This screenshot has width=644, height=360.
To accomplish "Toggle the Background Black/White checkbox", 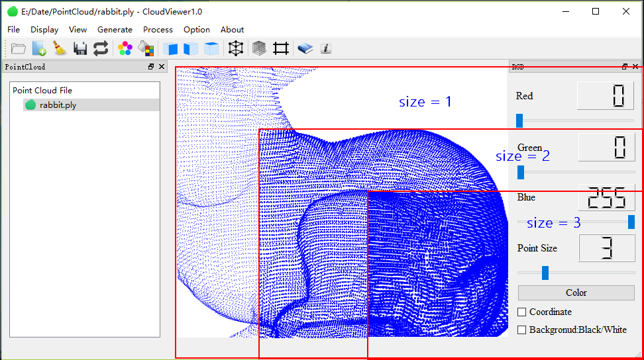I will point(522,330).
